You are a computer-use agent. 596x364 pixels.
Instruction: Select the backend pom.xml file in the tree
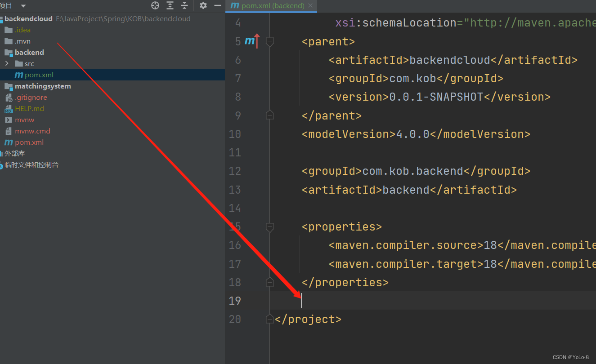(x=39, y=75)
